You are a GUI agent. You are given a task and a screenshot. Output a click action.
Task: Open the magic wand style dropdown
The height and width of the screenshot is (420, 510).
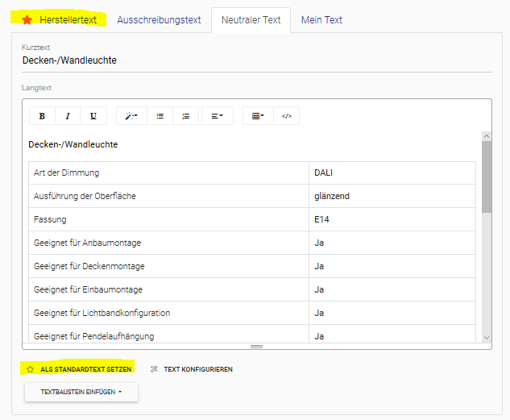click(x=131, y=116)
